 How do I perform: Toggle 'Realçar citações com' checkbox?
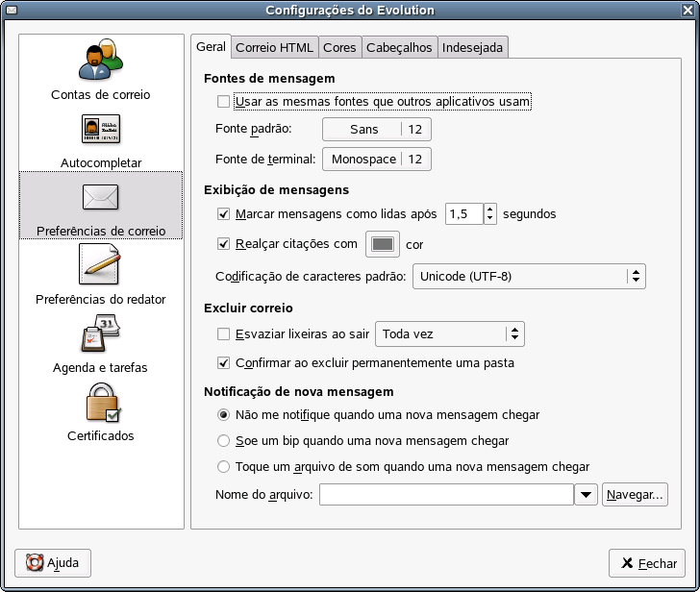click(x=223, y=243)
